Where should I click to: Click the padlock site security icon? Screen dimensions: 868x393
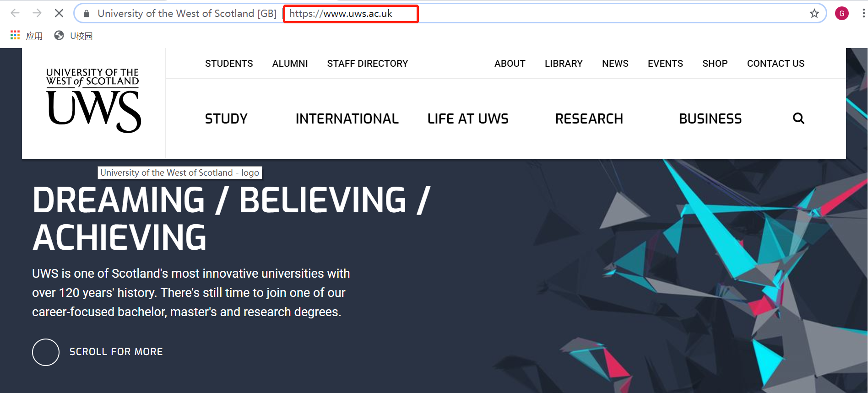coord(87,14)
